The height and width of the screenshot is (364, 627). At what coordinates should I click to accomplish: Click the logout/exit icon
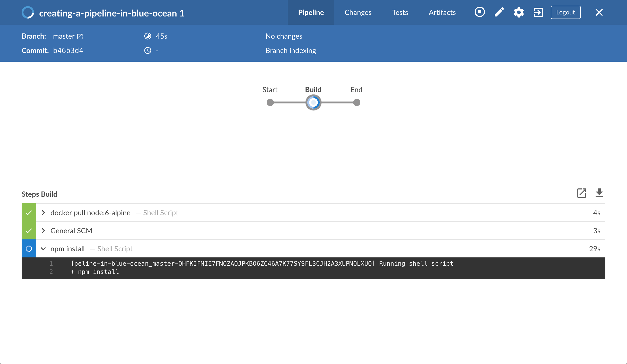tap(538, 13)
